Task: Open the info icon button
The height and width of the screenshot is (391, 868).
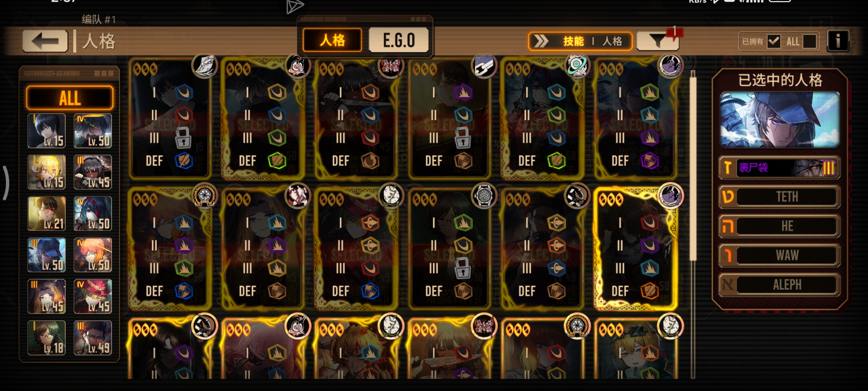Action: click(838, 41)
